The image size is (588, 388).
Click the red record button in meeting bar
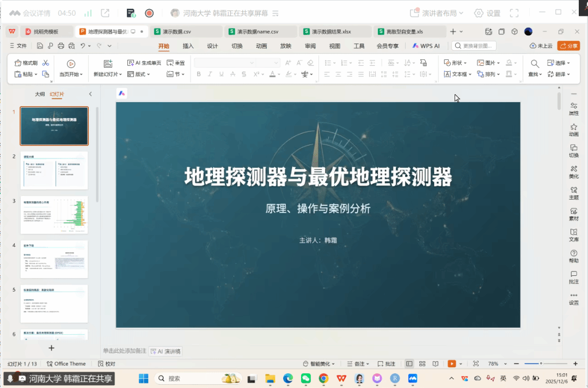[149, 13]
